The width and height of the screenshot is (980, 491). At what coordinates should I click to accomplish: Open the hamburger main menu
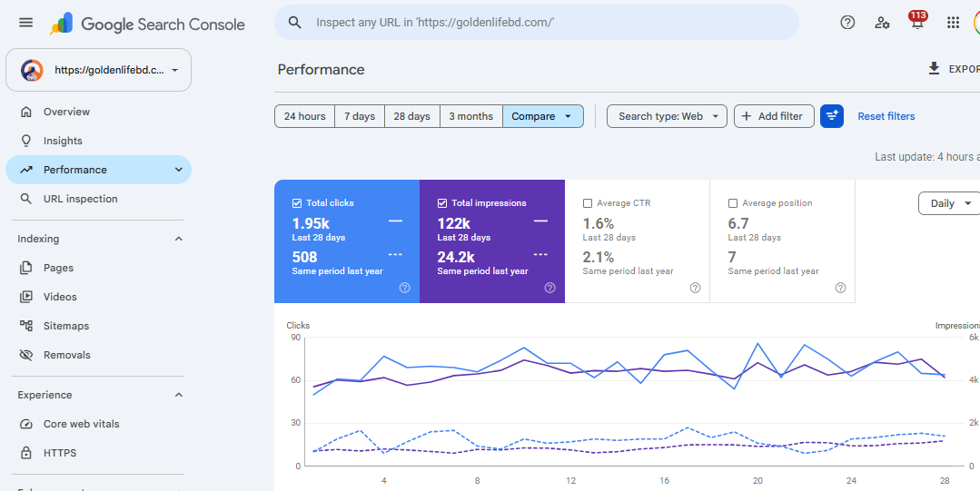25,23
